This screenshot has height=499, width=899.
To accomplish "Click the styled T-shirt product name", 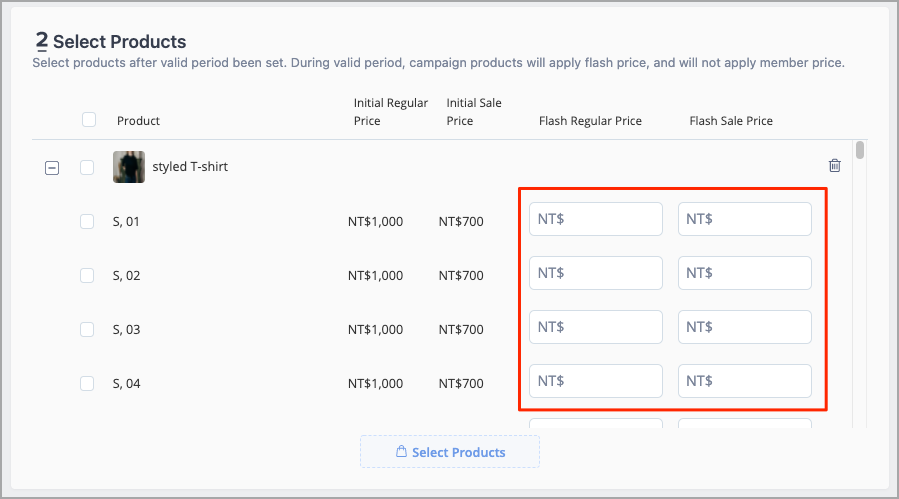I will coord(190,167).
